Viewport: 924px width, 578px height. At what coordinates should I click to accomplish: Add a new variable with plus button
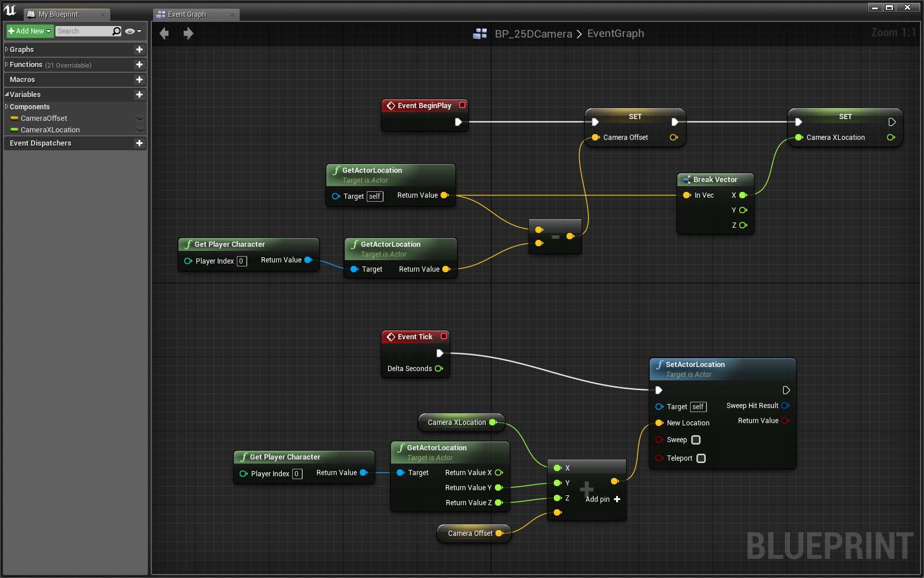139,95
